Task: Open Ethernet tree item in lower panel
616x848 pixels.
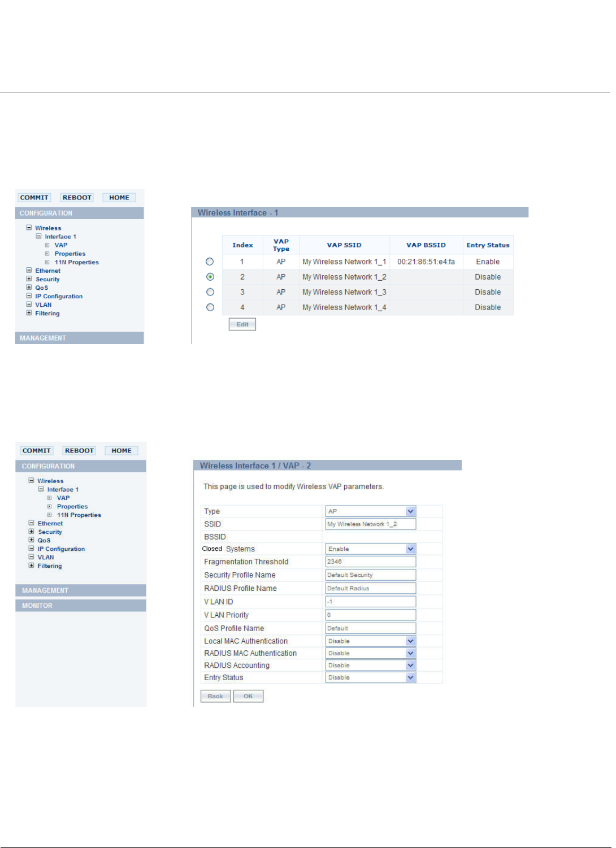Action: (50, 523)
